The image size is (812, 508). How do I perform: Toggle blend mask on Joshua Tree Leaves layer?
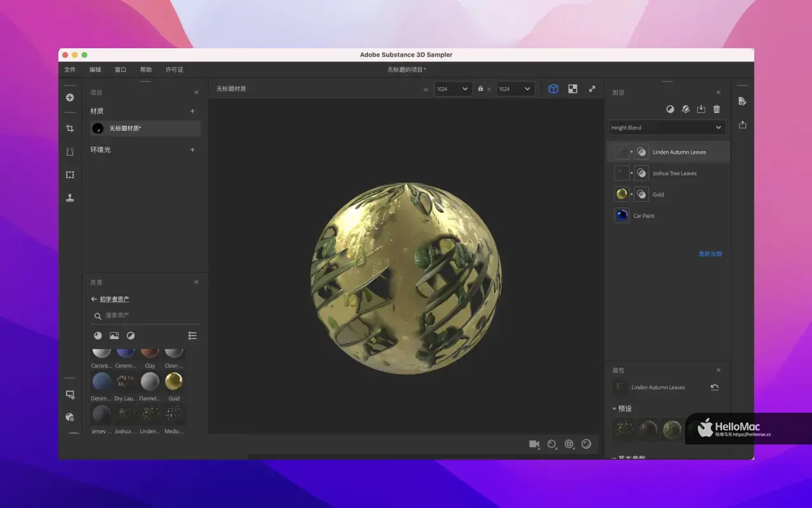[641, 173]
